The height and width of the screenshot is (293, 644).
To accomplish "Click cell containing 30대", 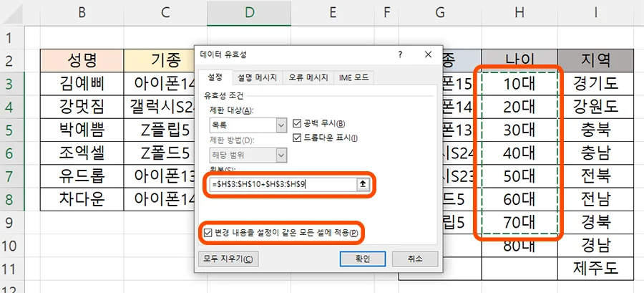I will tap(519, 130).
